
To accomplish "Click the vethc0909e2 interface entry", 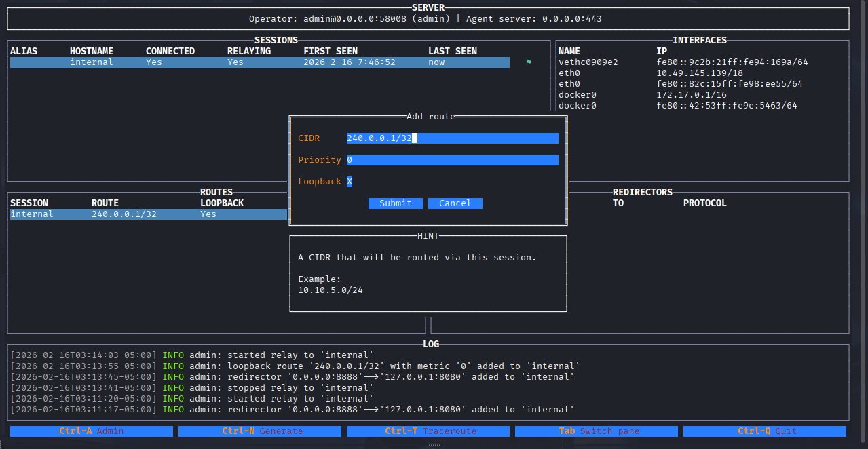I will tap(588, 62).
